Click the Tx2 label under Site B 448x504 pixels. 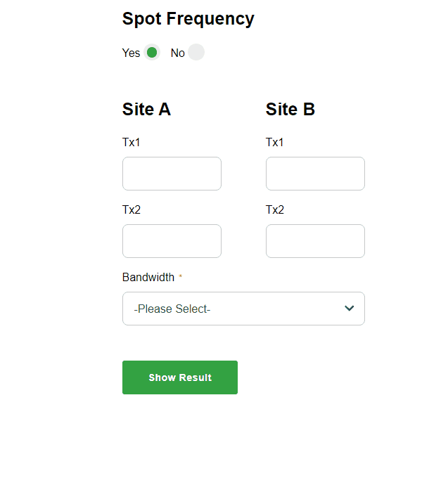click(275, 209)
